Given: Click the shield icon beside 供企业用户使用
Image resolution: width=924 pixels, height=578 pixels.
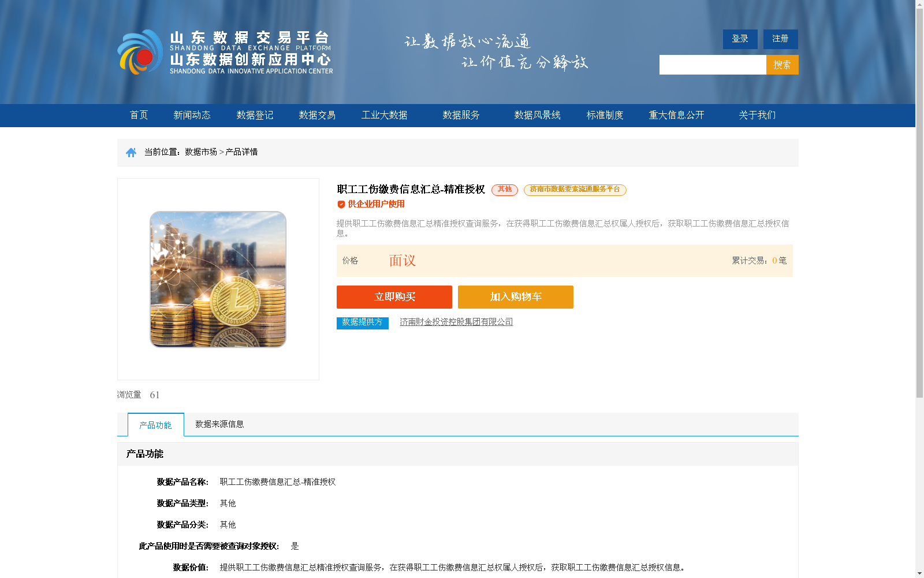Looking at the screenshot, I should 341,204.
